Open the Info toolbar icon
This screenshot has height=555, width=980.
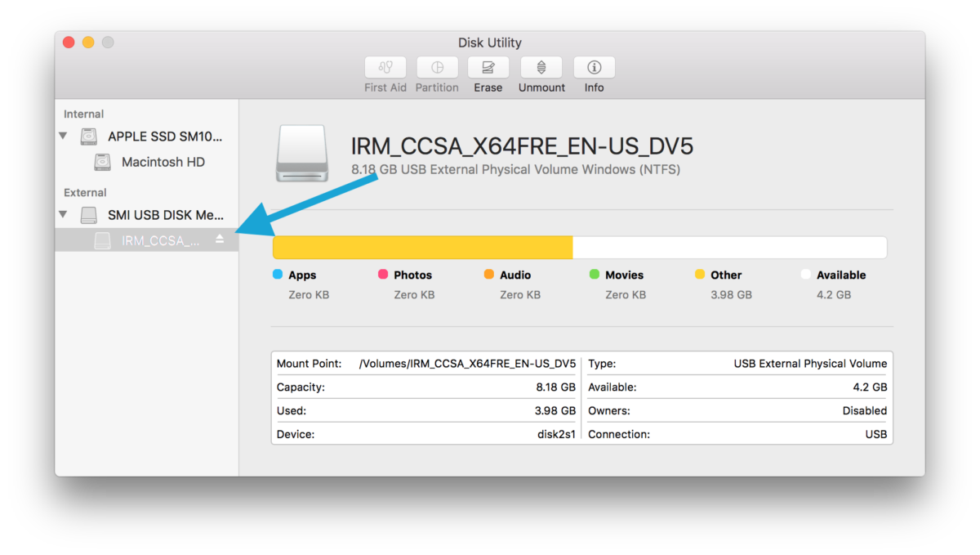click(594, 67)
